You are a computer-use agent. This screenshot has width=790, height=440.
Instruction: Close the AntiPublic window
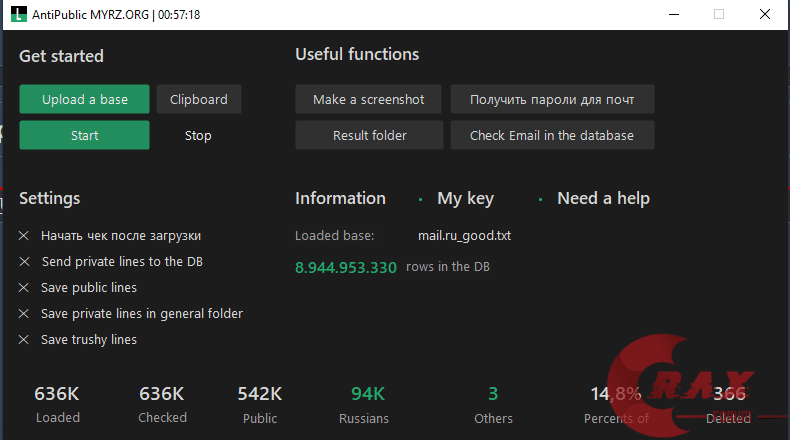coord(763,15)
